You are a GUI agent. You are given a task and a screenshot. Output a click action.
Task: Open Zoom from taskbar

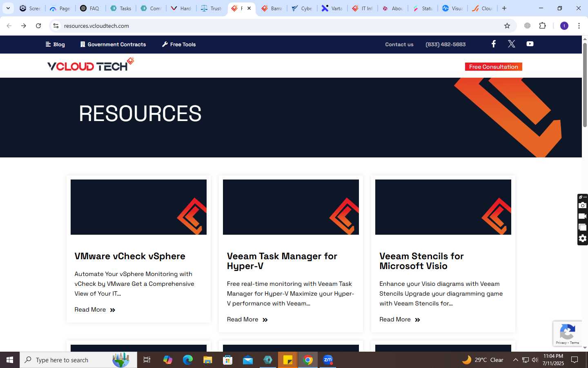[x=328, y=360]
